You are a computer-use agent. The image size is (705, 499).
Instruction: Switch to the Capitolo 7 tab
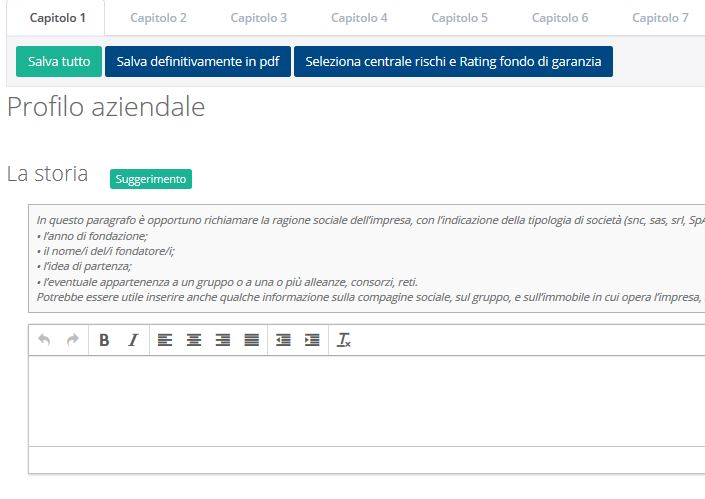click(x=660, y=18)
